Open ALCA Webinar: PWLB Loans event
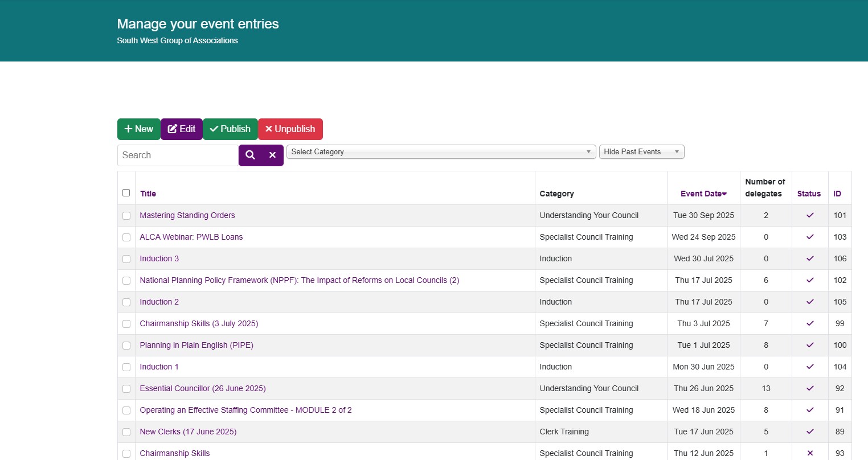Screen dimensions: 868x460 (191, 237)
